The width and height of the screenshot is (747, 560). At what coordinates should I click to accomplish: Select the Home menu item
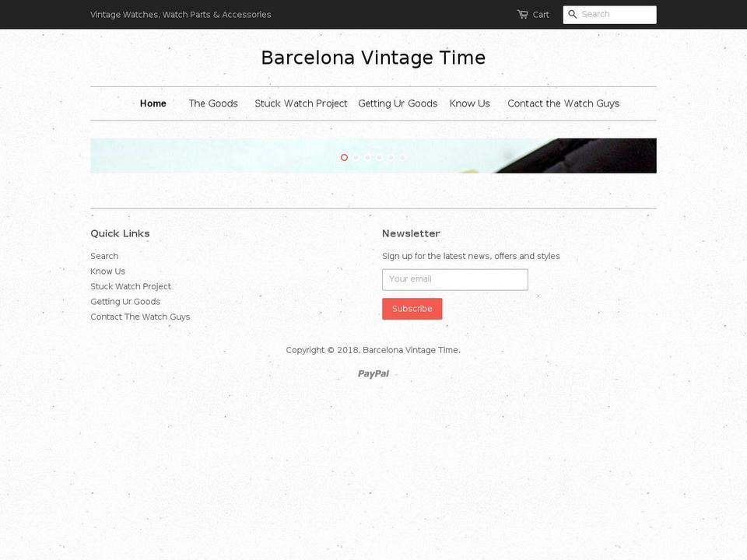tap(153, 103)
